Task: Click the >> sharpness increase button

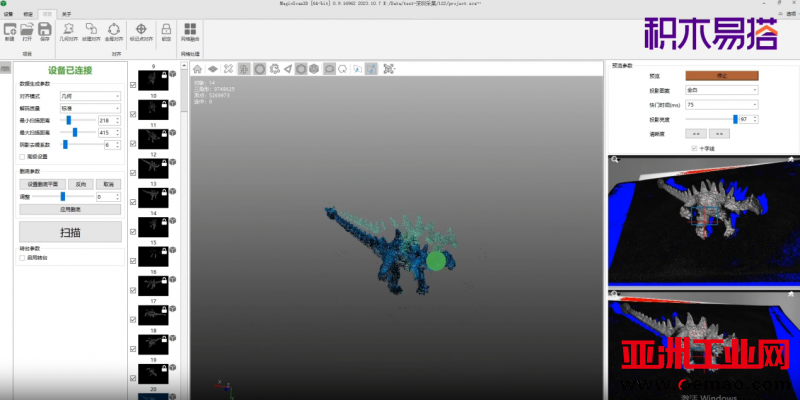Action: click(x=719, y=134)
